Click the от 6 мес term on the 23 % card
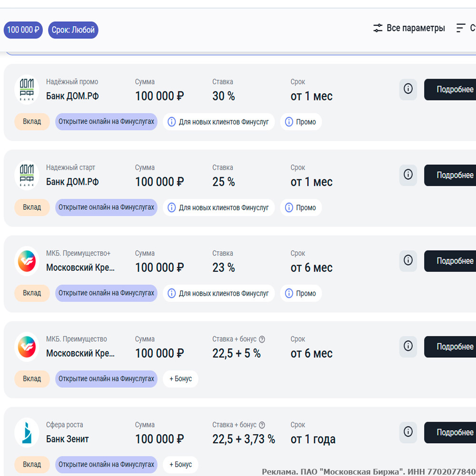Viewport: 476px width, 476px height. (x=311, y=268)
